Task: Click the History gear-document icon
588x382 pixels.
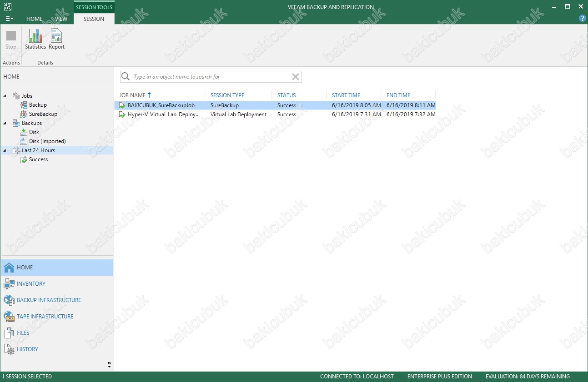Action: pos(9,349)
